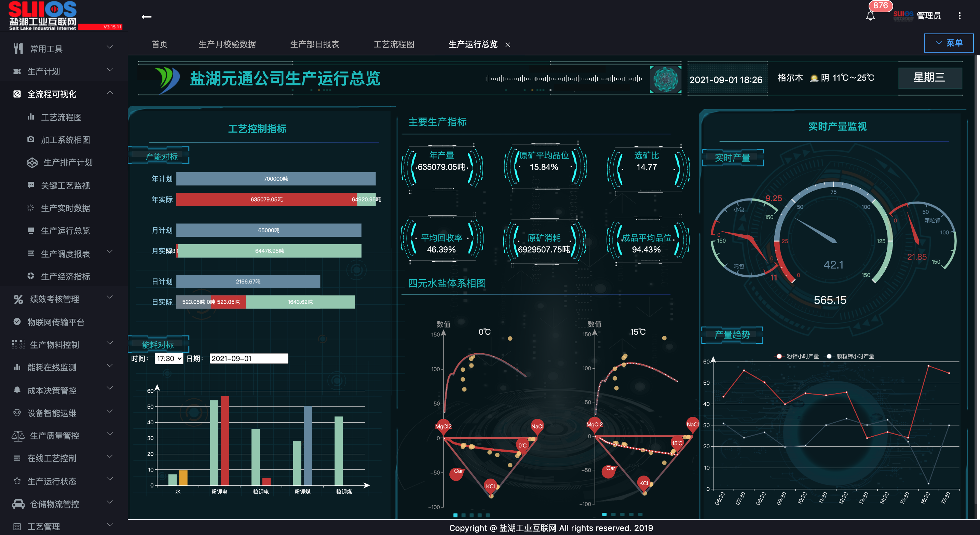Screen dimensions: 980x535
Task: Expand the 绩效考核管理 chevron
Action: [x=110, y=297]
